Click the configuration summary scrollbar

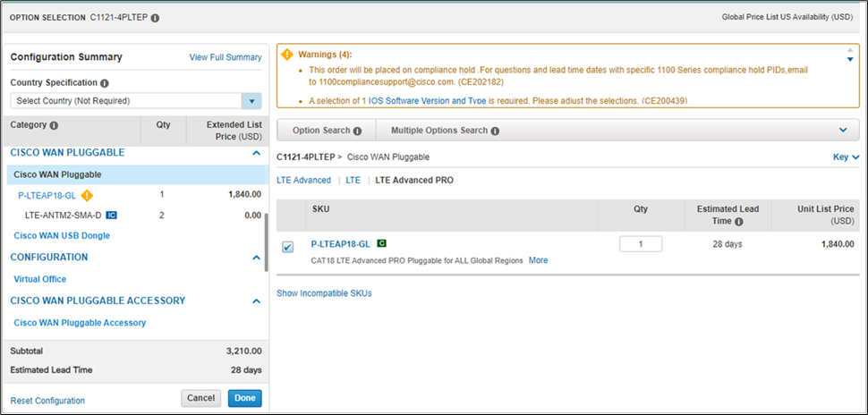pyautogui.click(x=267, y=241)
